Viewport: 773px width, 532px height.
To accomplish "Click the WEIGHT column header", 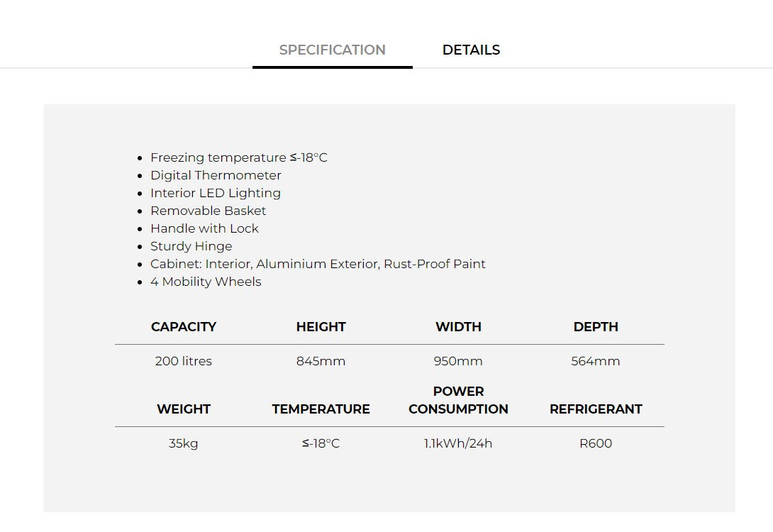I will click(x=184, y=409).
